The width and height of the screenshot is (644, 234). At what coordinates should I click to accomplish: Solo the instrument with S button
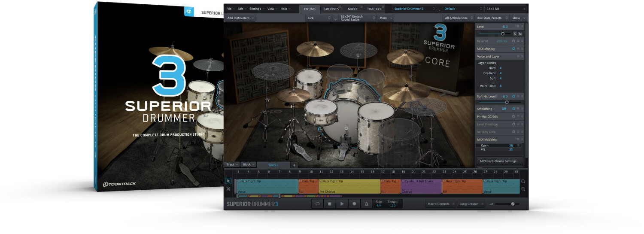click(515, 33)
